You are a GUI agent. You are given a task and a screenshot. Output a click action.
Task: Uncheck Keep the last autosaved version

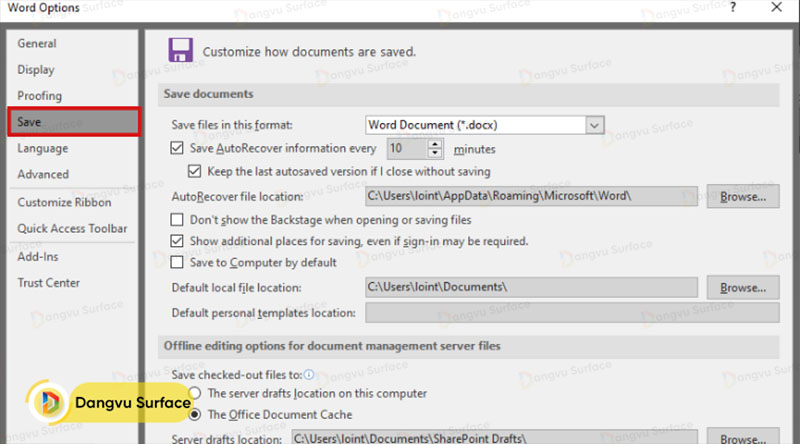[195, 171]
